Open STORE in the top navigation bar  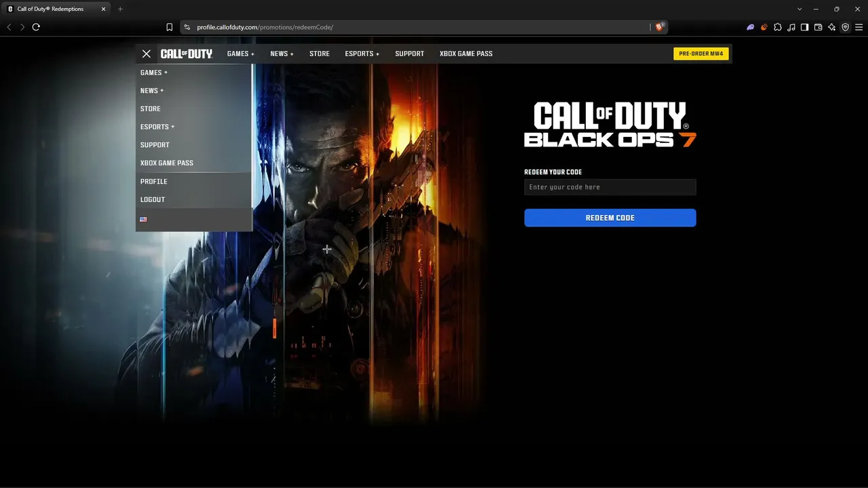click(x=319, y=54)
